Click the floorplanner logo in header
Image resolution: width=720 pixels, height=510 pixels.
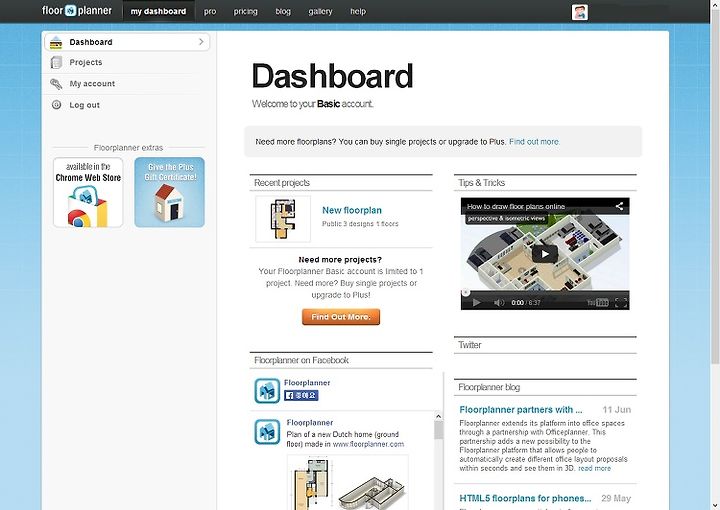pyautogui.click(x=77, y=11)
